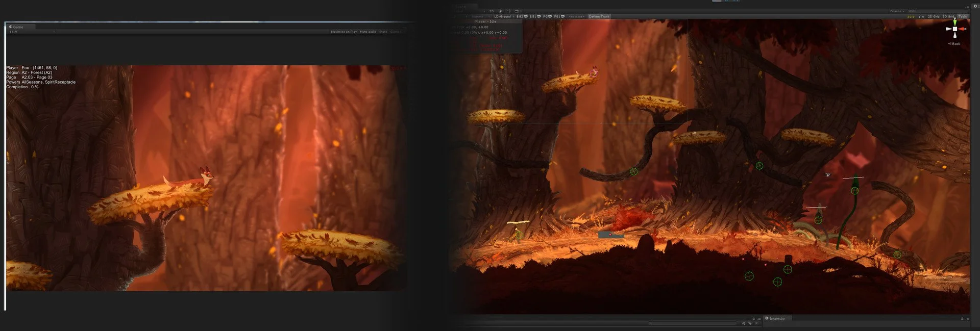
Task: Select the small bird object in scene
Action: [x=828, y=174]
